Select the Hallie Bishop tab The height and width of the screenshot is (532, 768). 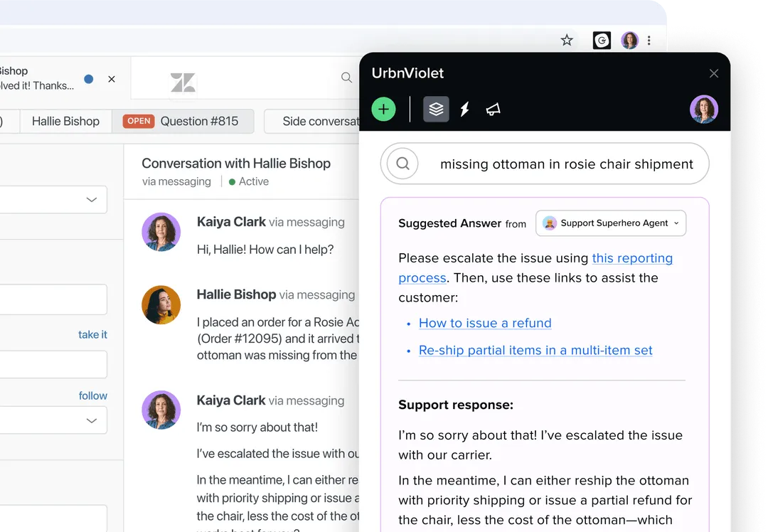[65, 122]
